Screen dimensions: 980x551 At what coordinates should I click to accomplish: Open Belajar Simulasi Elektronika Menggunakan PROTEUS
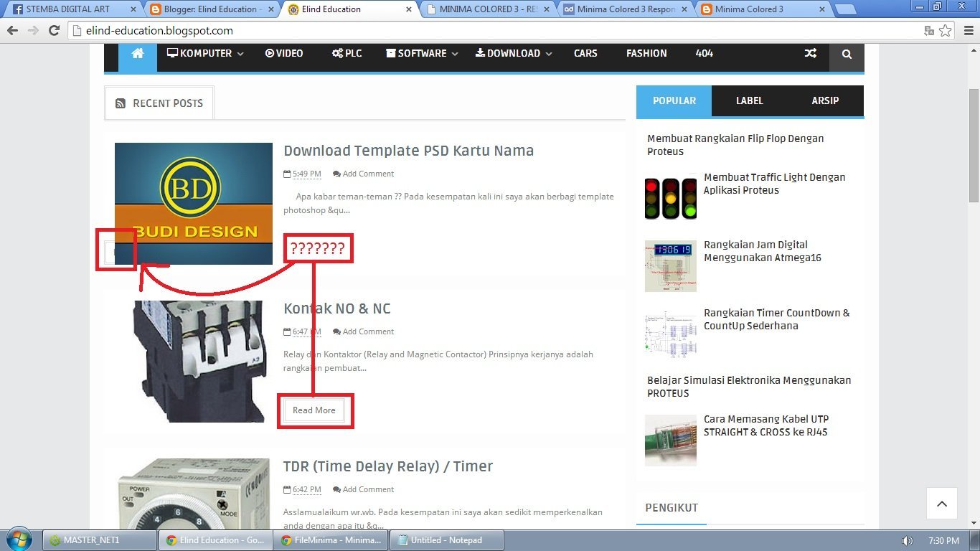pos(749,387)
